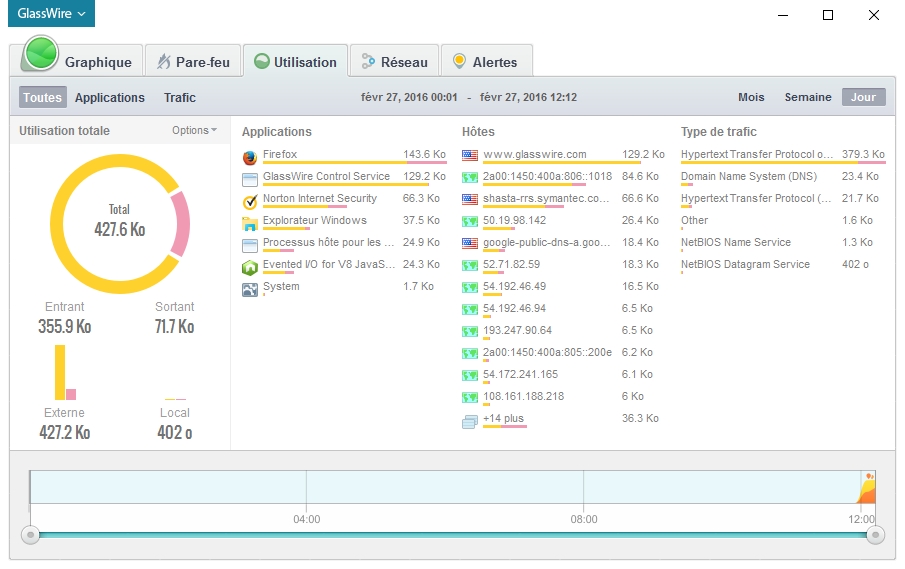905x569 pixels.
Task: Open the Alertes tab
Action: tap(487, 61)
